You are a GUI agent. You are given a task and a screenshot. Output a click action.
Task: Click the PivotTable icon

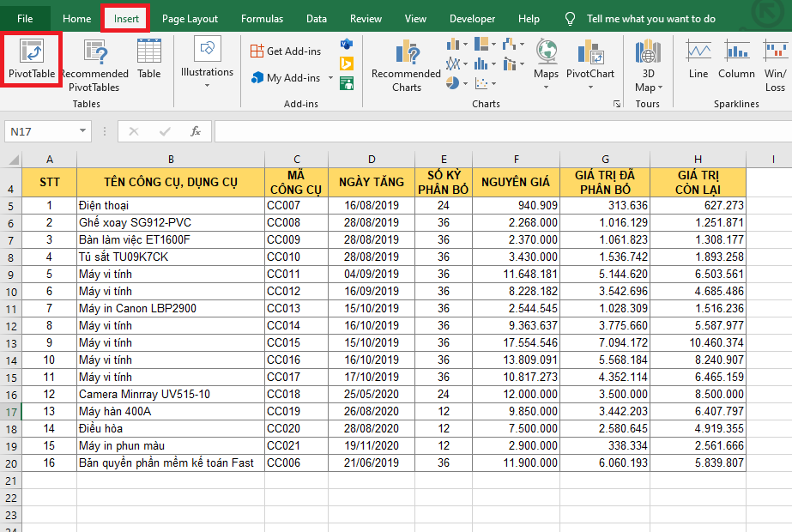(x=32, y=57)
